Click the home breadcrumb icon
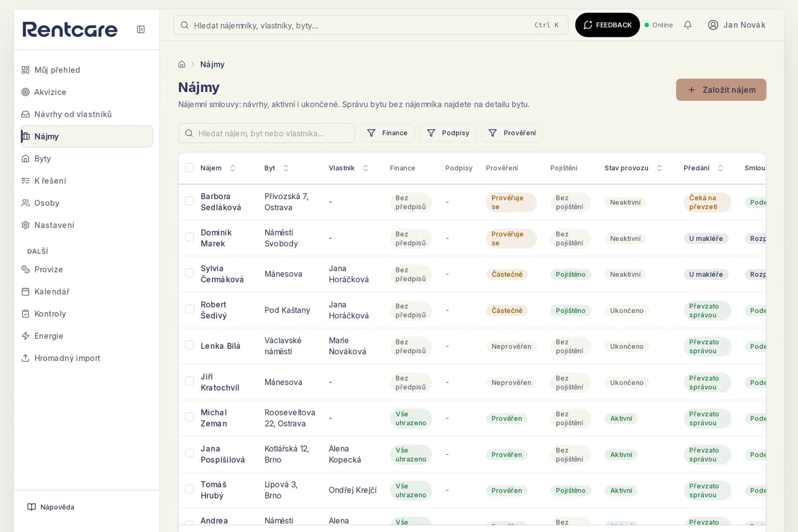 point(182,64)
